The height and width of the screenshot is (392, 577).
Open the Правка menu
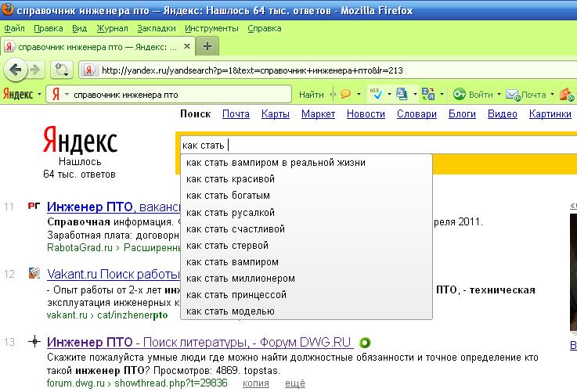pos(49,28)
